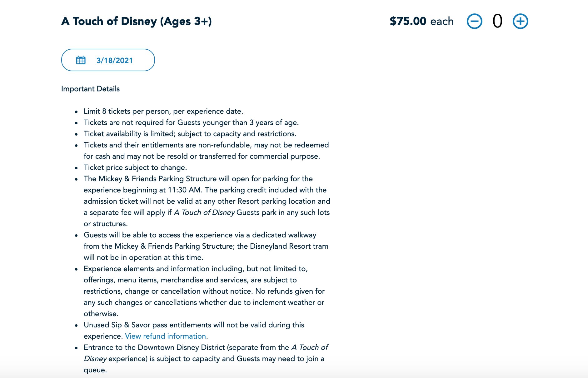Image resolution: width=588 pixels, height=378 pixels.
Task: Click the Guests younger than 3 bullet
Action: [x=191, y=122]
